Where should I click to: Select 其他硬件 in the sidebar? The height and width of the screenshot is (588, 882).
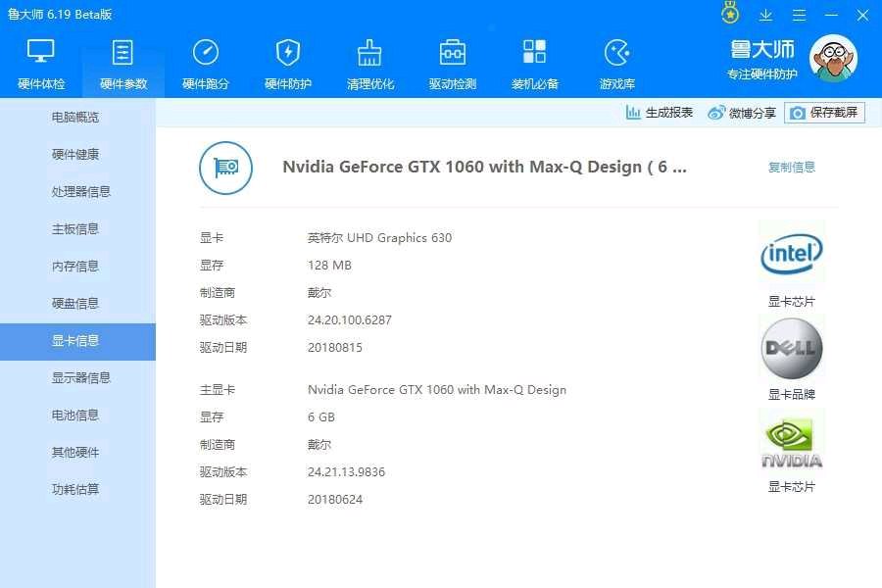coord(77,453)
